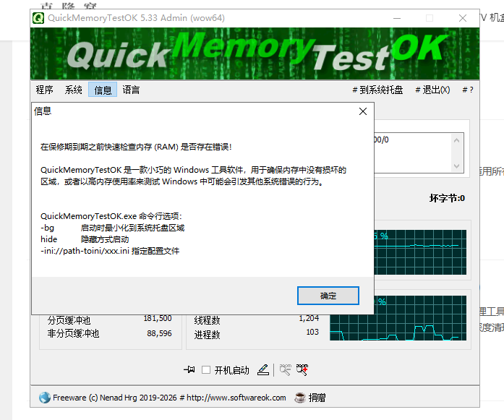This screenshot has height=420, width=504.
Task: Click the -bg command line option text
Action: (47, 228)
